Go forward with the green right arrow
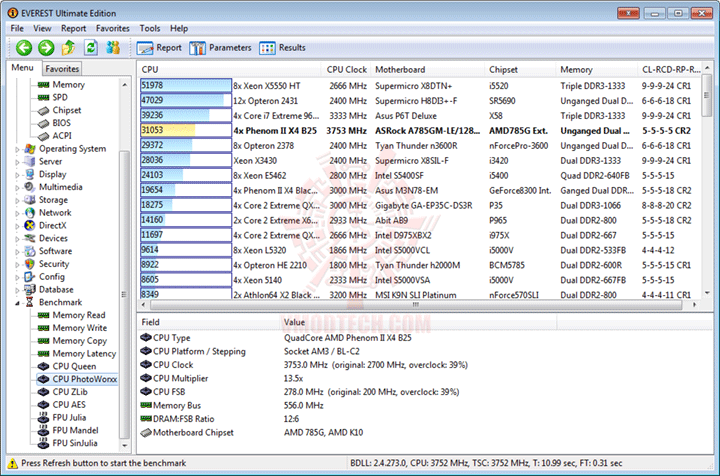This screenshot has height=476, width=720. [46, 47]
